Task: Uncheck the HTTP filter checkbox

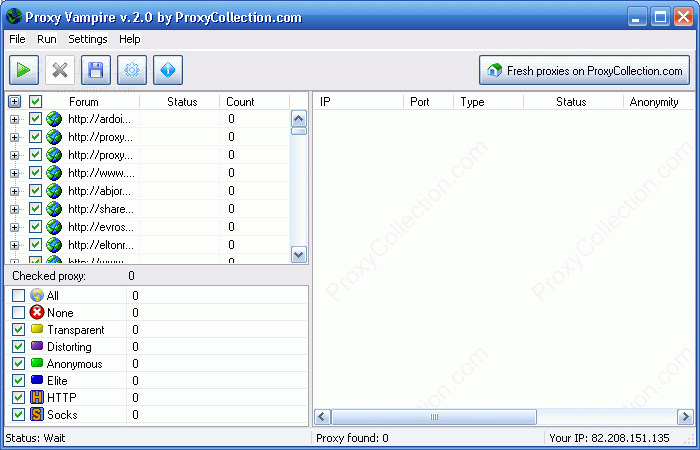Action: pos(18,397)
